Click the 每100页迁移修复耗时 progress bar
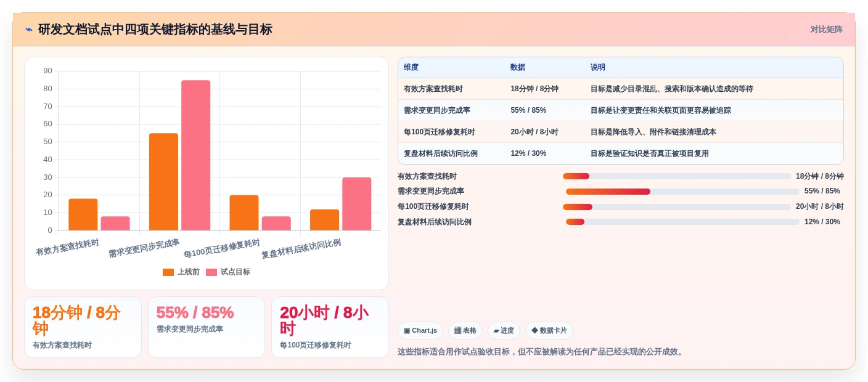This screenshot has height=382, width=868. coord(677,207)
